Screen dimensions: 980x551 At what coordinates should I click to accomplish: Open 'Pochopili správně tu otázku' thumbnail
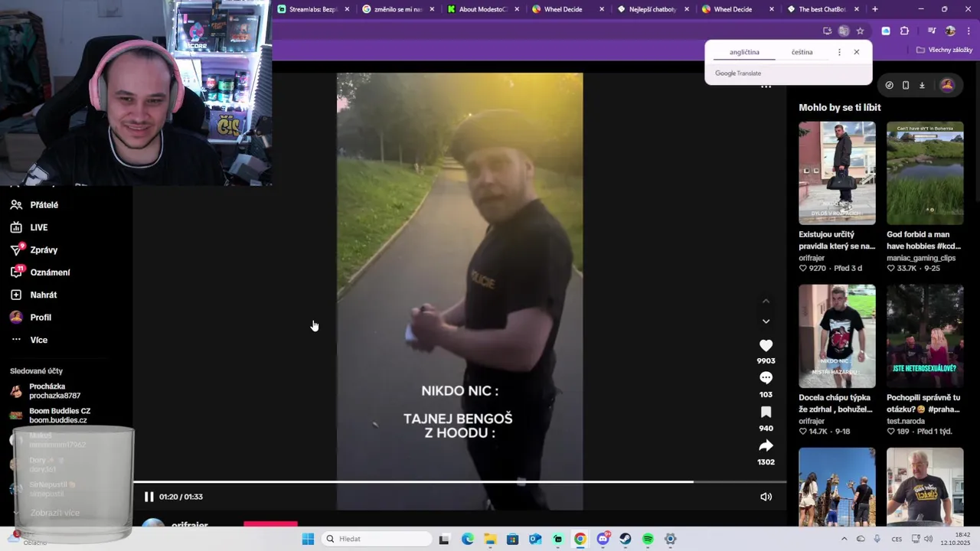925,336
